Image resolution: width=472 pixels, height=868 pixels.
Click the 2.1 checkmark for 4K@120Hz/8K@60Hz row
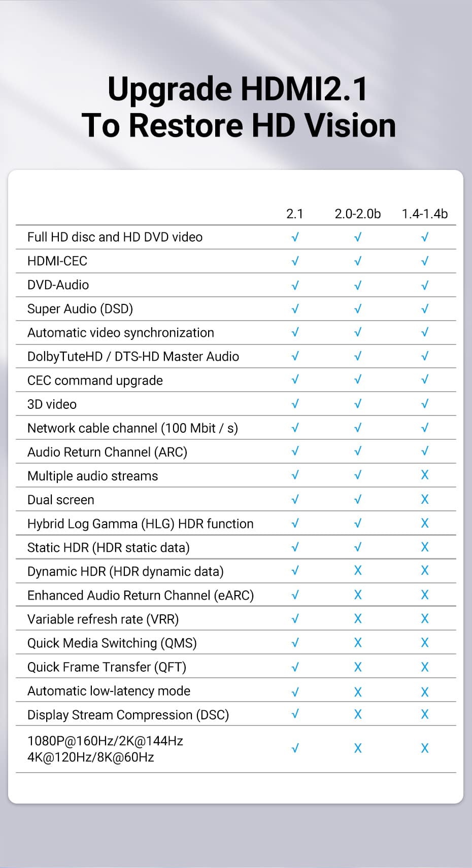295,748
